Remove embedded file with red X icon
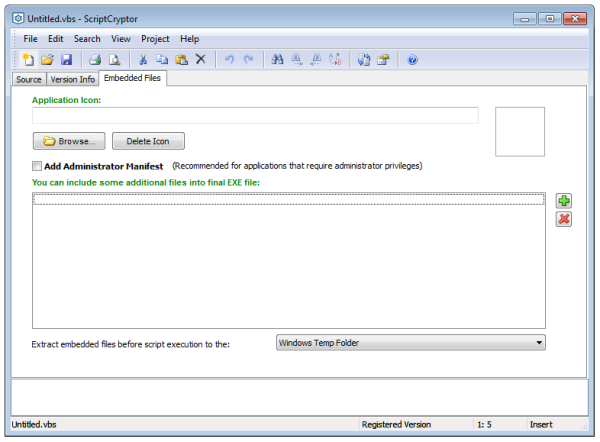 pyautogui.click(x=564, y=219)
